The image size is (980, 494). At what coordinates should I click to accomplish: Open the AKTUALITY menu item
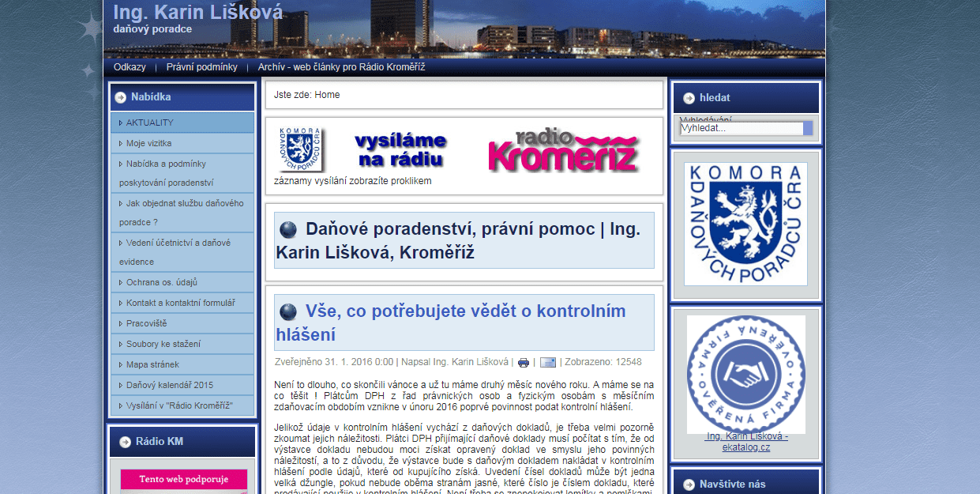coord(150,123)
